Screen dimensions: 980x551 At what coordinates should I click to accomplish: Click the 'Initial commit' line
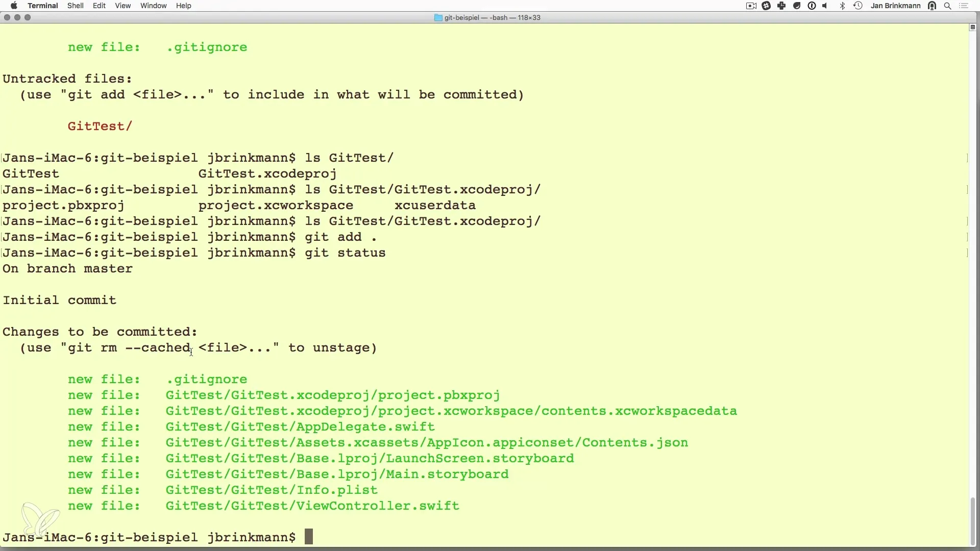pos(60,300)
